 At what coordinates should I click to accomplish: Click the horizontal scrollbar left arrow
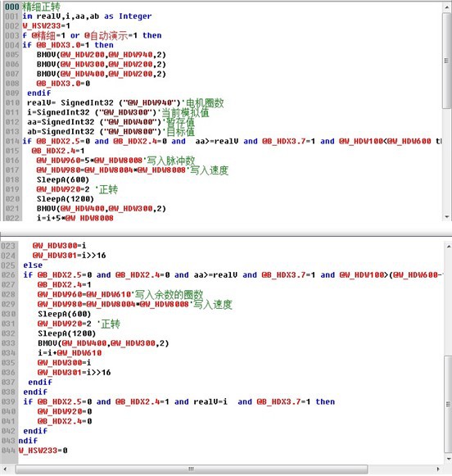pos(6,469)
